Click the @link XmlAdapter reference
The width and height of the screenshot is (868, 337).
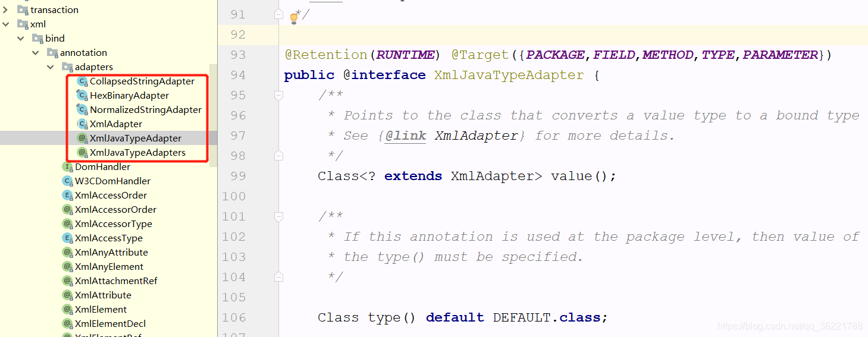pyautogui.click(x=455, y=136)
